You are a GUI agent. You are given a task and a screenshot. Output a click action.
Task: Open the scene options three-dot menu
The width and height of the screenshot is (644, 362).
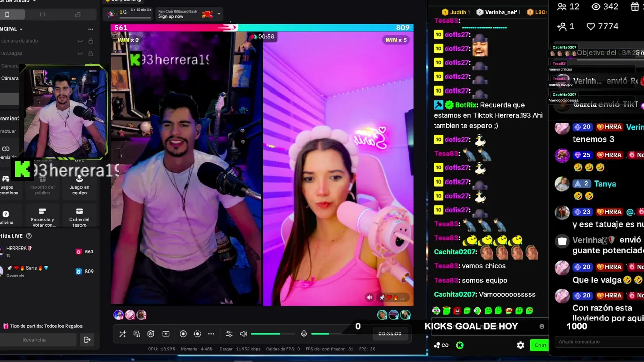(91, 29)
